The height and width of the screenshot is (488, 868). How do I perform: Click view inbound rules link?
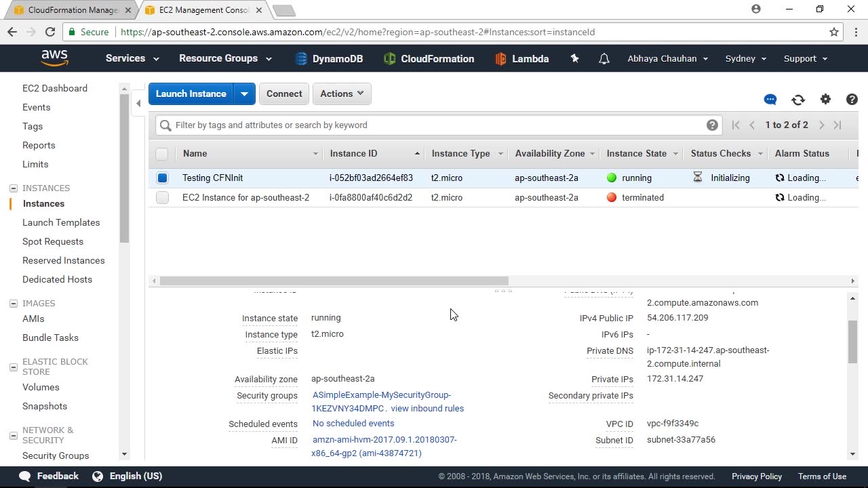pyautogui.click(x=427, y=408)
